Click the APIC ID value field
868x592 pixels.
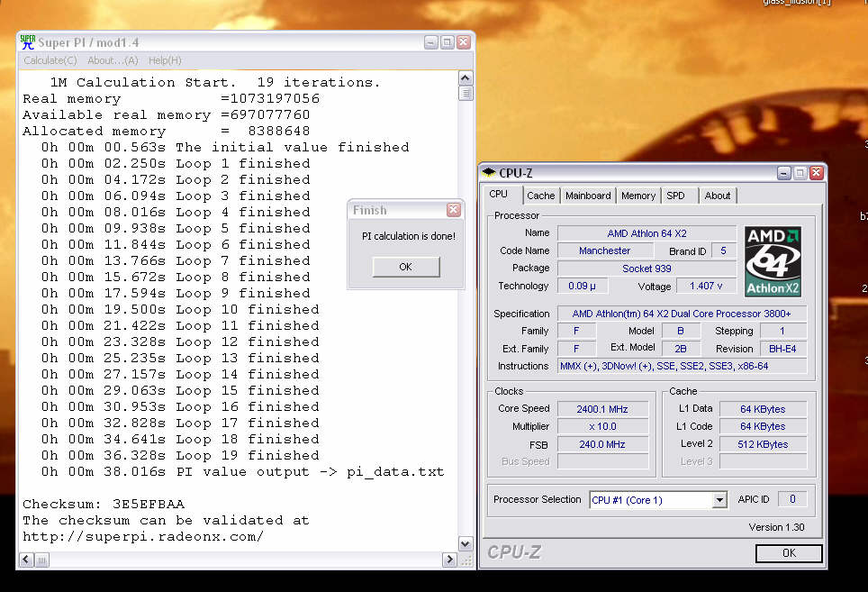(x=792, y=499)
